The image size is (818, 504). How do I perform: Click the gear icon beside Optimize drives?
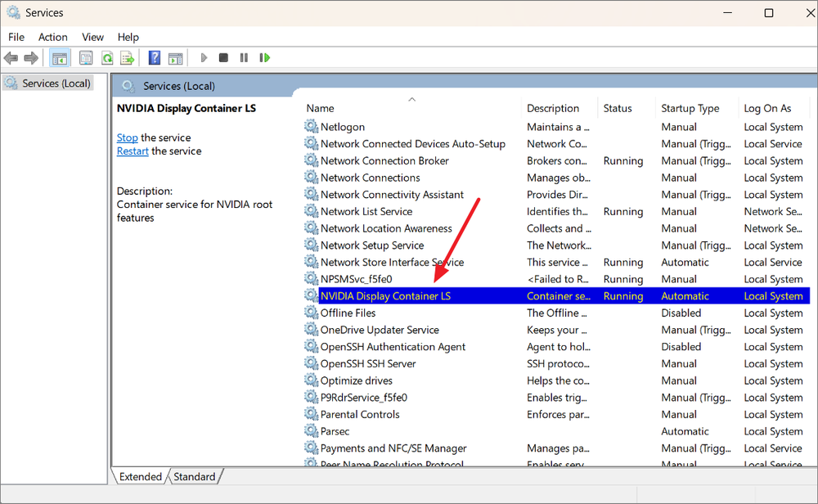pyautogui.click(x=312, y=380)
